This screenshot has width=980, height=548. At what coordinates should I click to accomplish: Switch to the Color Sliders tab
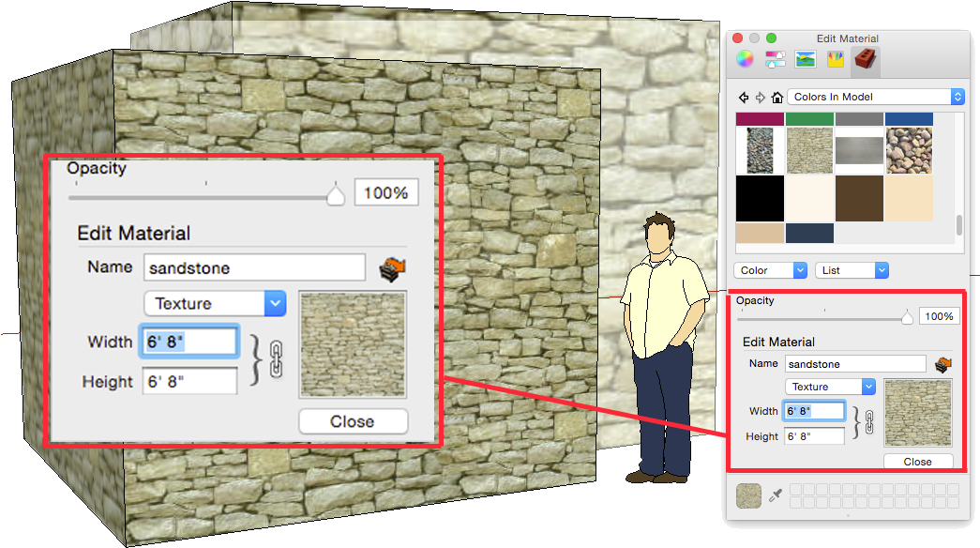tap(776, 60)
